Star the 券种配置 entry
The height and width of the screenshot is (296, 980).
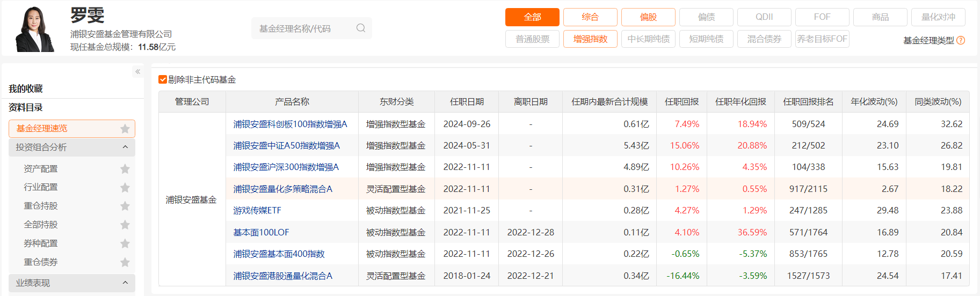tap(125, 243)
